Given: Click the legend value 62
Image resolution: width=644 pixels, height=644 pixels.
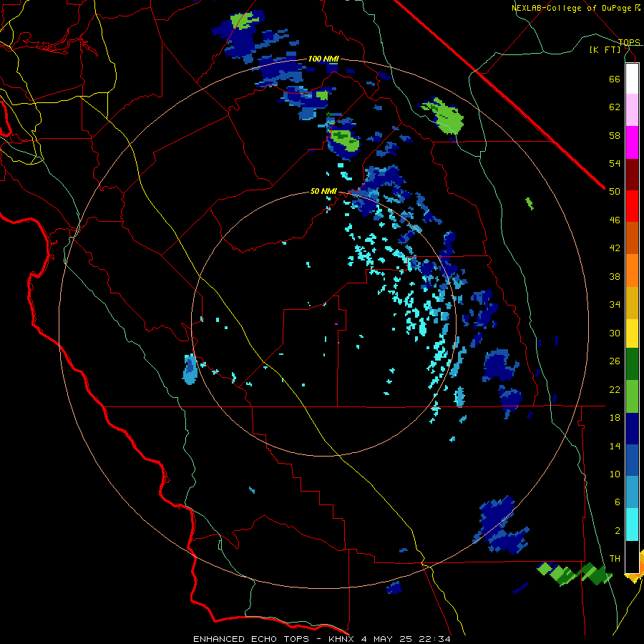Looking at the screenshot, I should tap(615, 107).
